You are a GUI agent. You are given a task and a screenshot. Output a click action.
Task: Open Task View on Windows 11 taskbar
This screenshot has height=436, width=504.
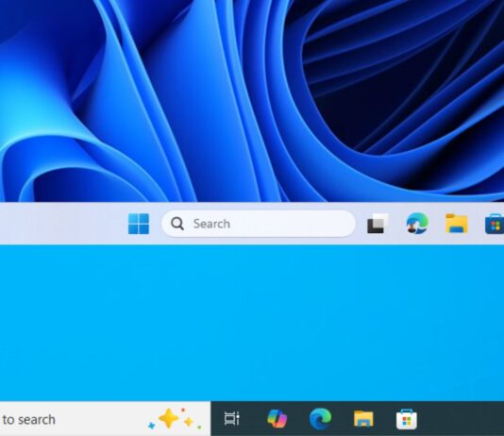point(378,224)
